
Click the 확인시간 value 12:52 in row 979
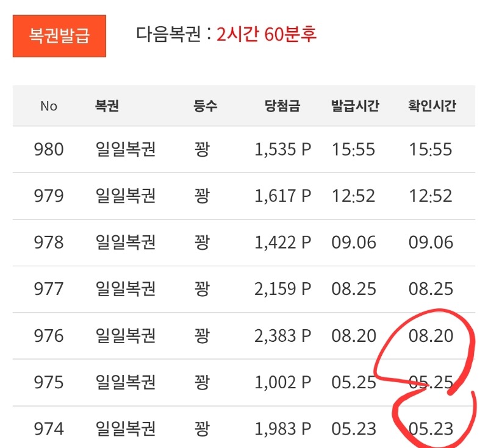pyautogui.click(x=431, y=196)
